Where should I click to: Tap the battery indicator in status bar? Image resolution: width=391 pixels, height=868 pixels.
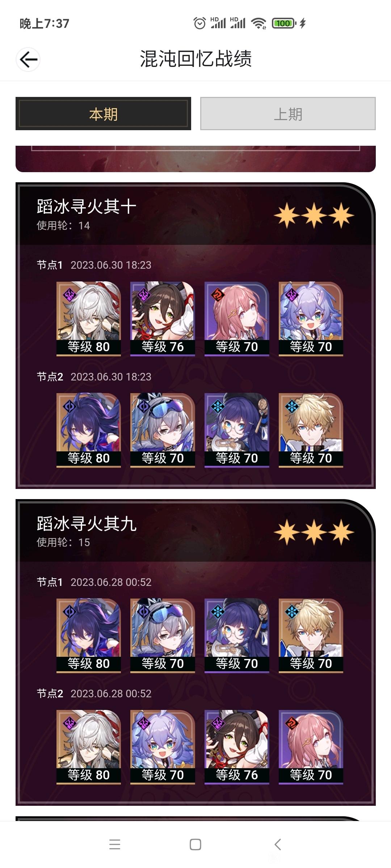(284, 24)
